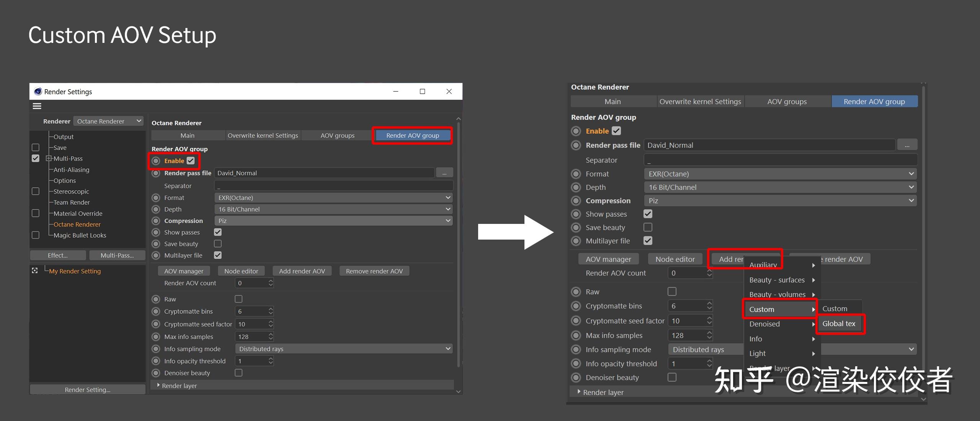Increase Cryptomatte bins stepper in left panel
The image size is (980, 421).
click(x=271, y=309)
